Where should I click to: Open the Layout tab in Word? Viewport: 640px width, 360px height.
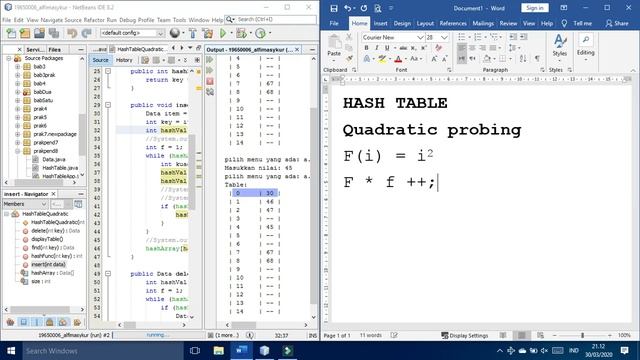pos(425,24)
